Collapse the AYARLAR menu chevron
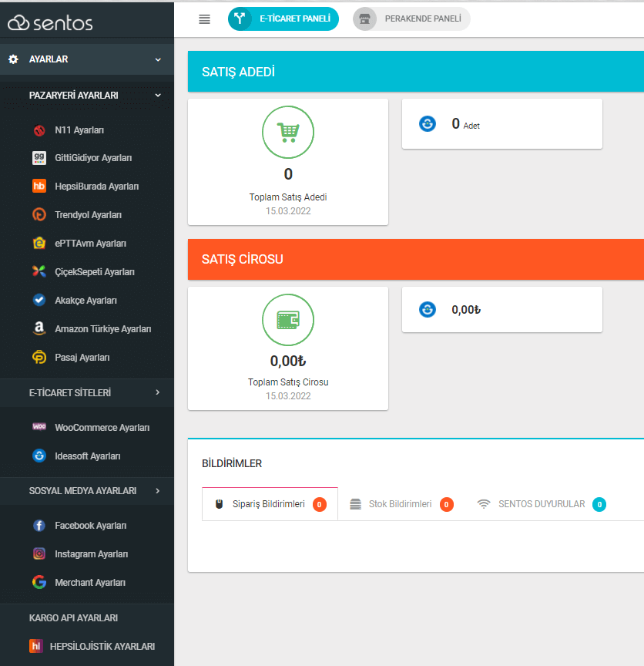The width and height of the screenshot is (644, 666). pyautogui.click(x=158, y=59)
